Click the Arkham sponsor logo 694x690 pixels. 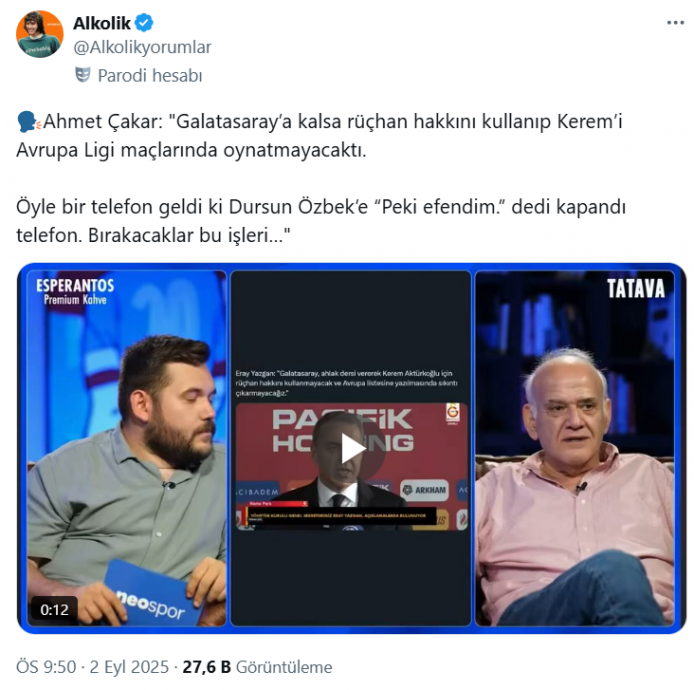pyautogui.click(x=424, y=490)
